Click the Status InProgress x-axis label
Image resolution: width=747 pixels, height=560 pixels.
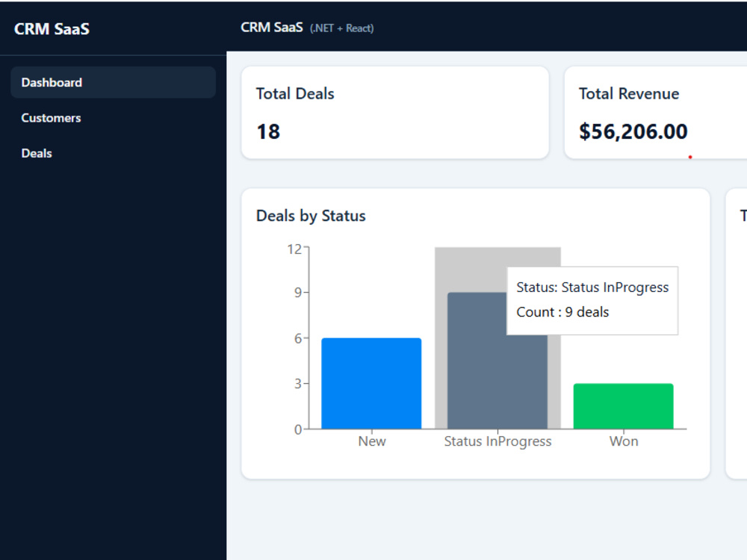(x=498, y=442)
